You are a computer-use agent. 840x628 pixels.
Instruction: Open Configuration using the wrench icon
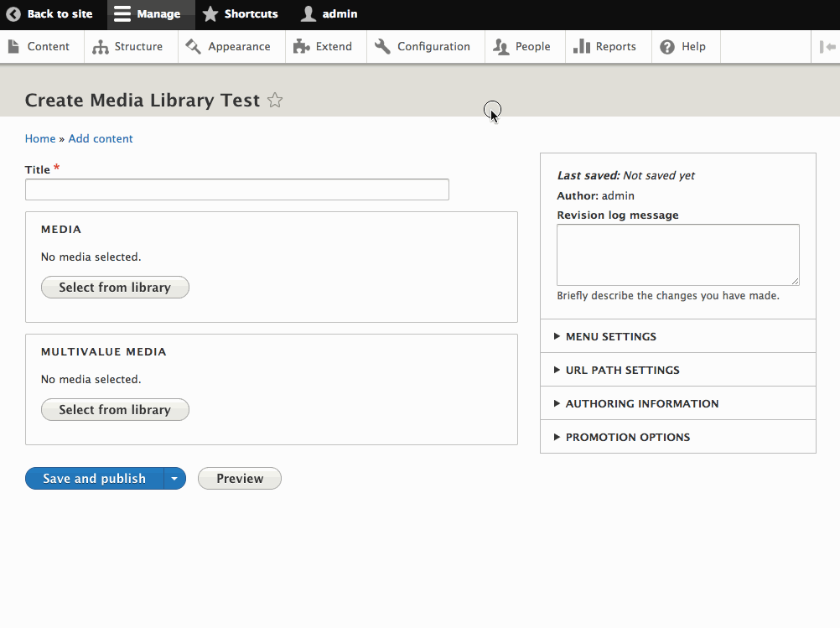coord(382,46)
